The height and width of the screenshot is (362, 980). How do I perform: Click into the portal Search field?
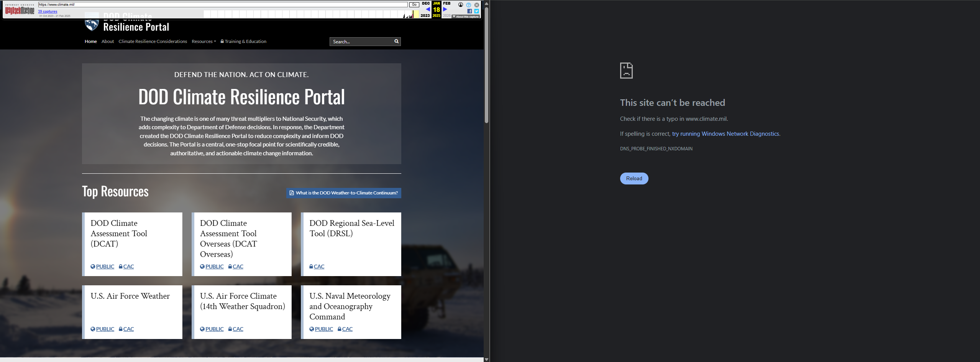pyautogui.click(x=361, y=41)
